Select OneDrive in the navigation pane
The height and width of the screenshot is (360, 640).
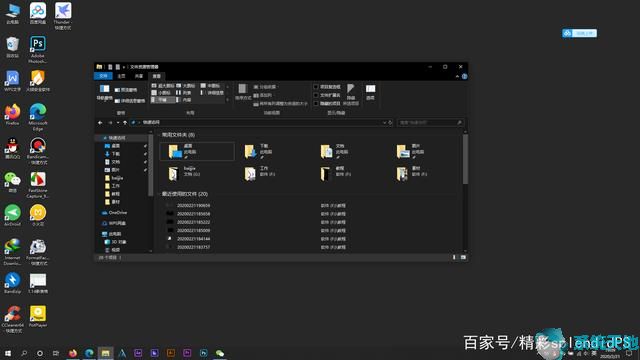pos(115,213)
